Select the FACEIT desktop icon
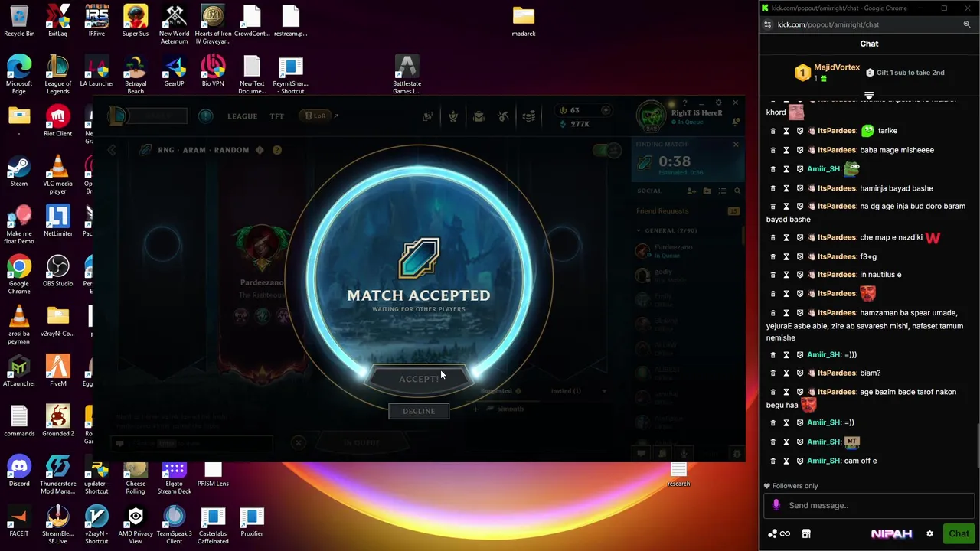This screenshot has height=551, width=980. pos(19,521)
